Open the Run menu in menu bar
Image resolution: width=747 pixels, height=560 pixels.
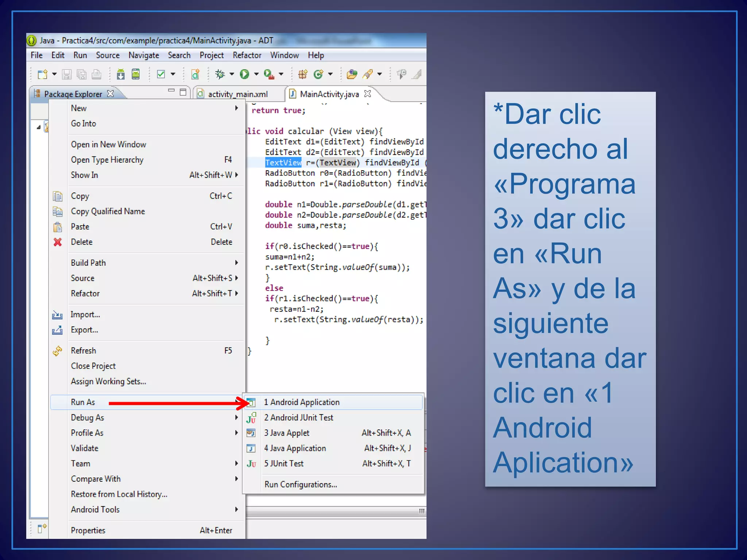click(80, 55)
